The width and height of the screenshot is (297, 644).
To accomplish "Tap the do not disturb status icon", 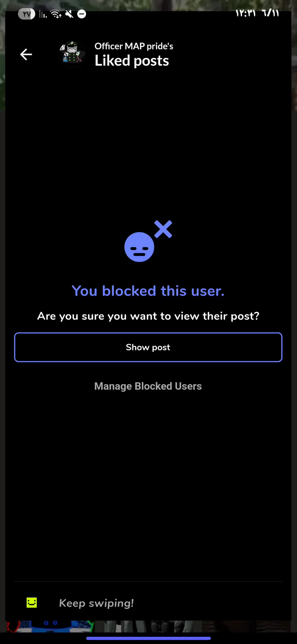I will click(82, 14).
